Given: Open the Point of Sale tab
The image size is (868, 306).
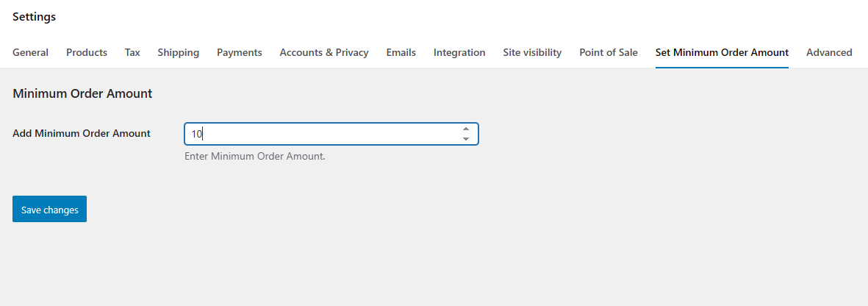Looking at the screenshot, I should pyautogui.click(x=609, y=52).
